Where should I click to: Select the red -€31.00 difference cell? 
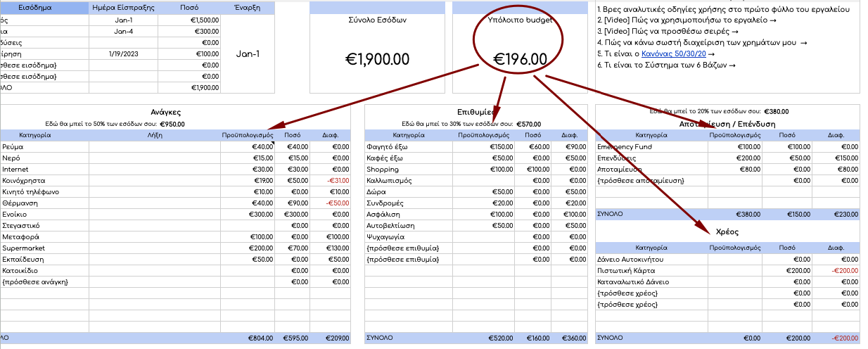[x=336, y=180]
